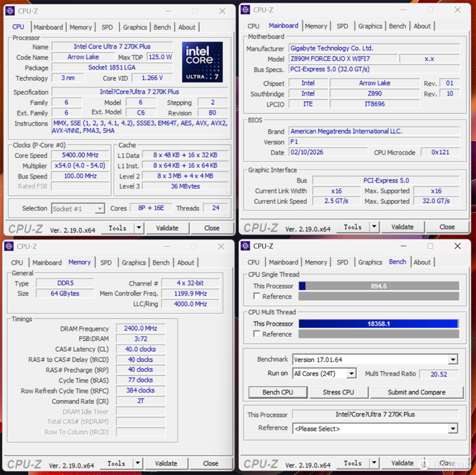The image size is (476, 475).
Task: Click the Code Name value Arrow Lake
Action: pos(83,57)
